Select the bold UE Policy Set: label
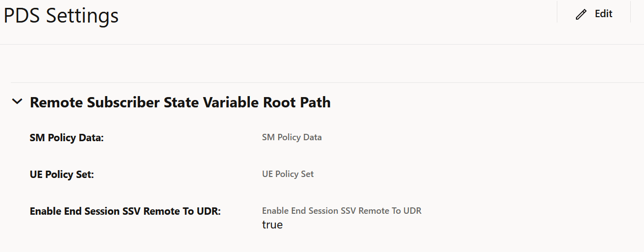The height and width of the screenshot is (252, 644). tap(62, 175)
